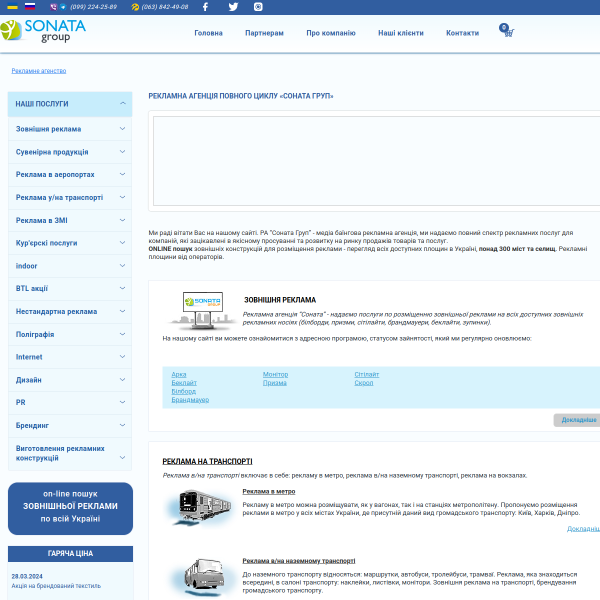The width and height of the screenshot is (600, 600).
Task: Open the Реклама в метро link
Action: (x=269, y=491)
